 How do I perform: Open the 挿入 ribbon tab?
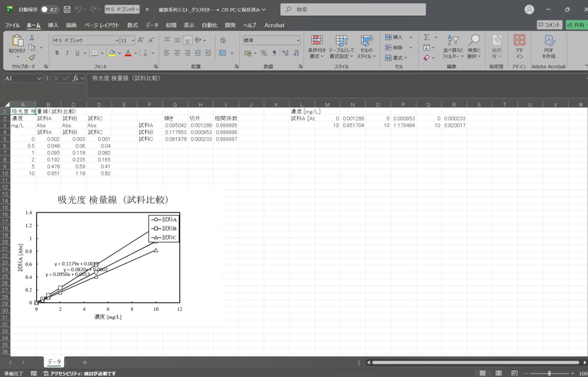point(53,25)
